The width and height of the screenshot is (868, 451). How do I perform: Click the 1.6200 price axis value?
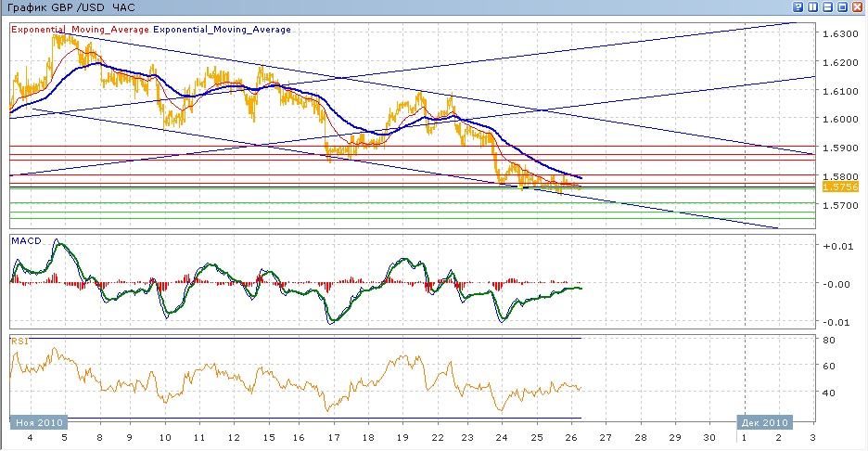tap(840, 62)
